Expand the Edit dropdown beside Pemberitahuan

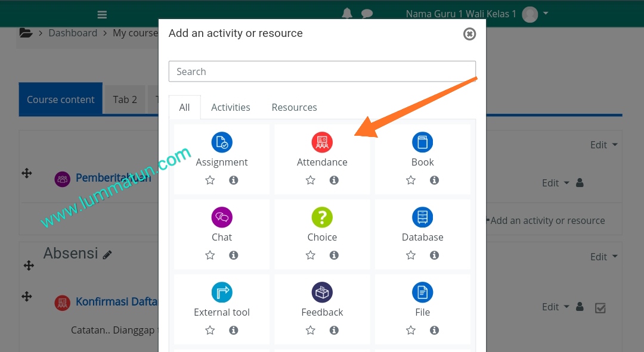555,183
